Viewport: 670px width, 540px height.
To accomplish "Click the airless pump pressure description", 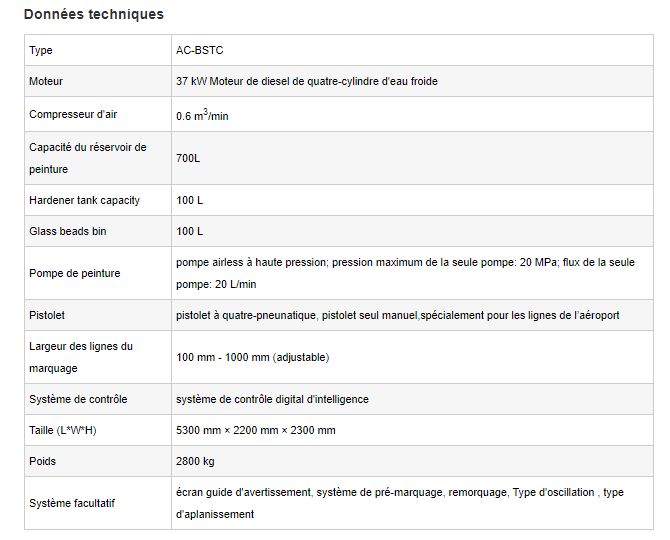I will [404, 273].
